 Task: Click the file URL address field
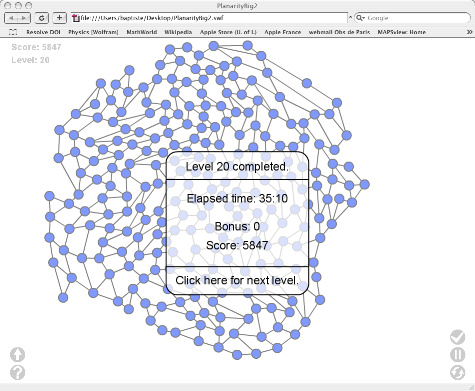pyautogui.click(x=209, y=18)
